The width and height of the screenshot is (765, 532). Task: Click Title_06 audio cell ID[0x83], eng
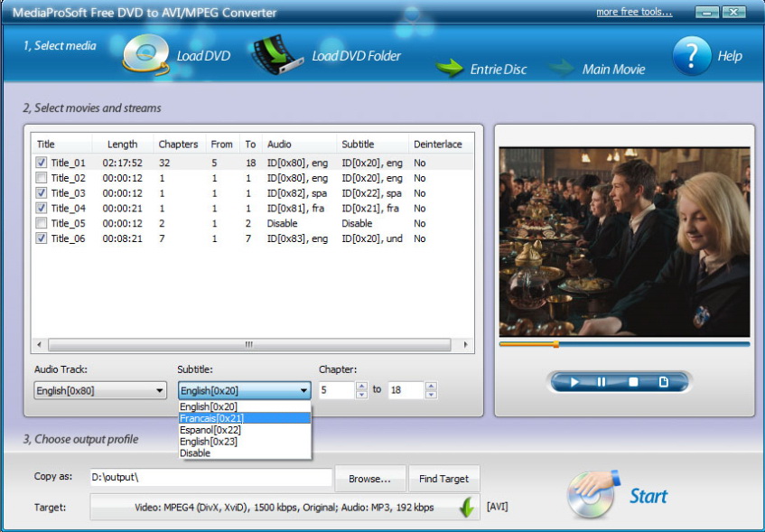[x=298, y=238]
